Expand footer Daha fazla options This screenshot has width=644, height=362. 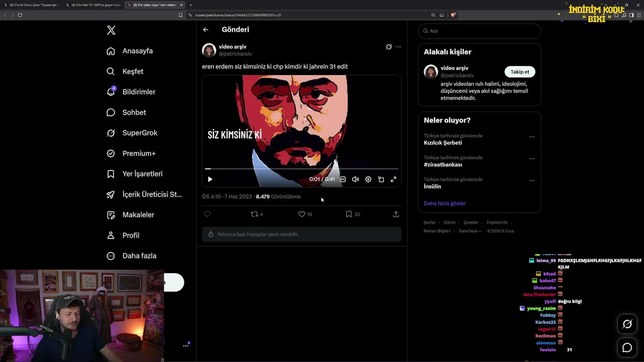point(470,231)
